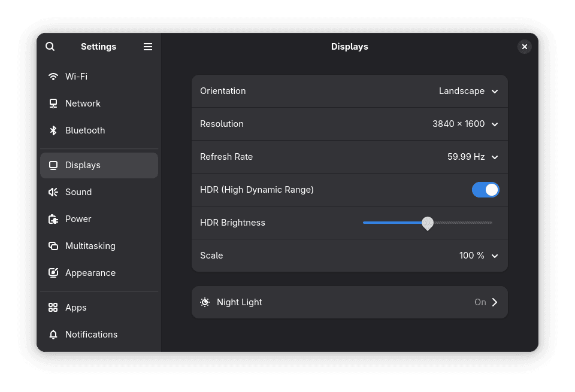
Task: Click the Bluetooth symbol icon
Action: pyautogui.click(x=53, y=130)
